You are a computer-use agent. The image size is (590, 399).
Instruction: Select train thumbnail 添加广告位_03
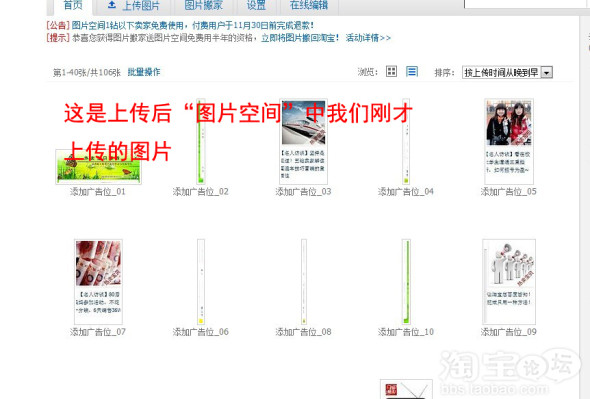coord(304,142)
